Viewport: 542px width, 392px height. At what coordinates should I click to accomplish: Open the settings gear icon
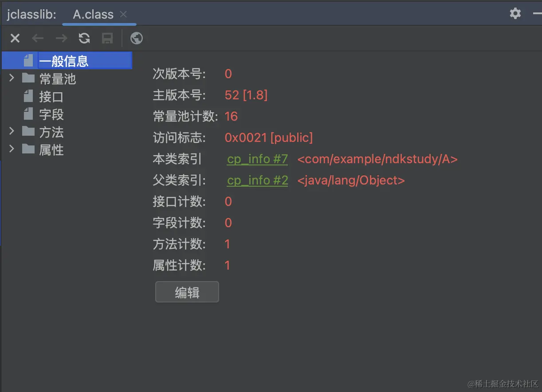click(515, 13)
